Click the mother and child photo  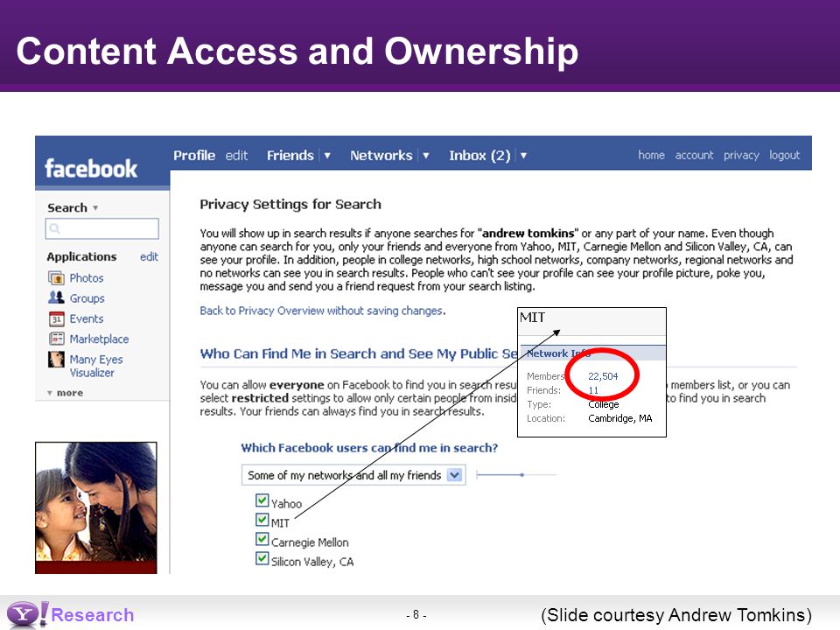(96, 507)
